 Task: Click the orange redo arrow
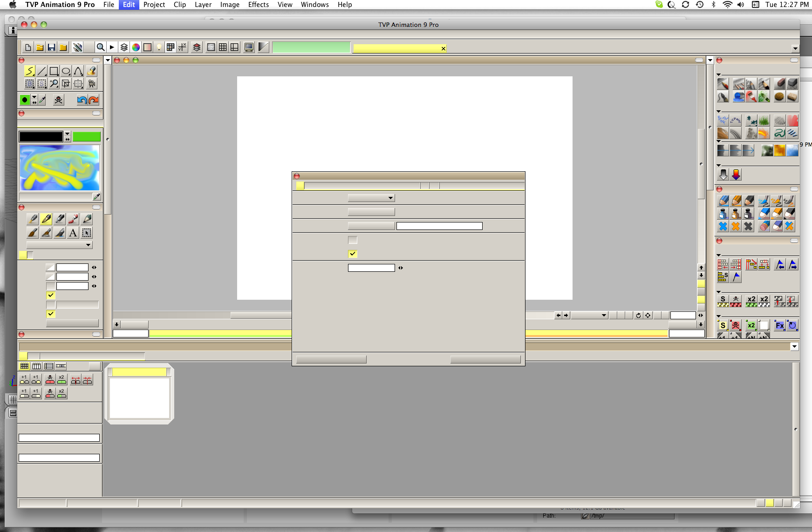coord(94,100)
